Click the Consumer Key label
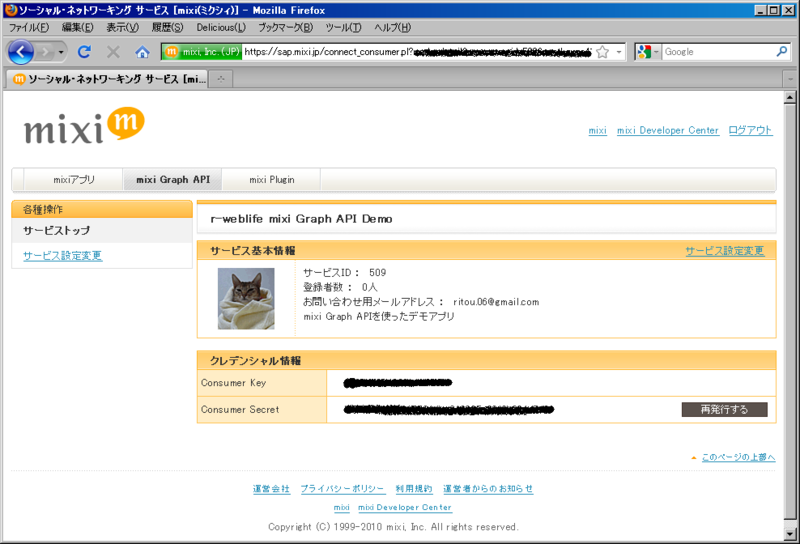Screen dimensions: 800x544 [x=233, y=383]
